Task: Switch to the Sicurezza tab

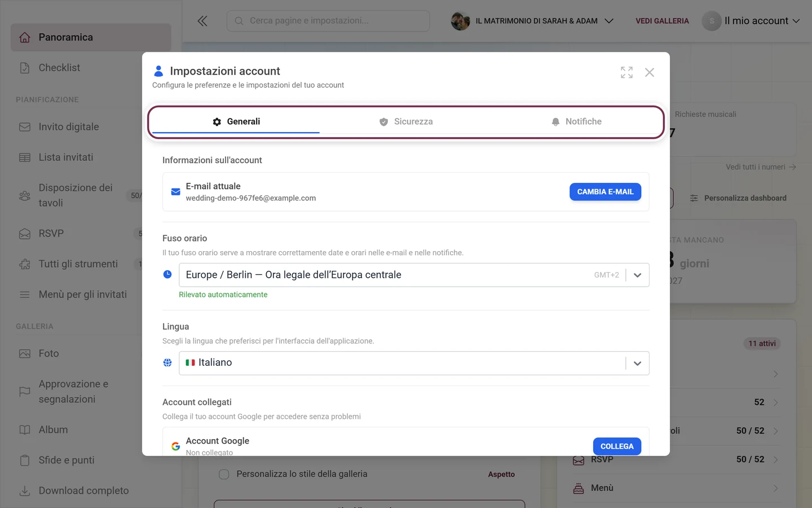Action: tap(406, 121)
